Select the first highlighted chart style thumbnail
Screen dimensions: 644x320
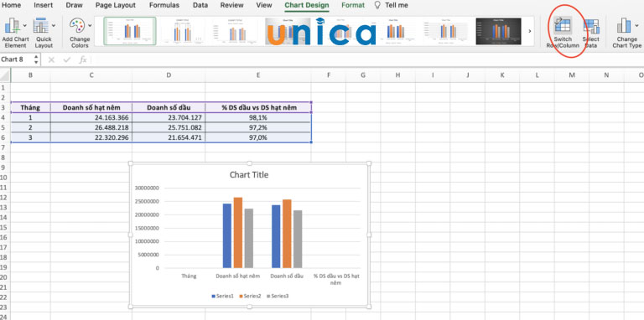tap(130, 31)
